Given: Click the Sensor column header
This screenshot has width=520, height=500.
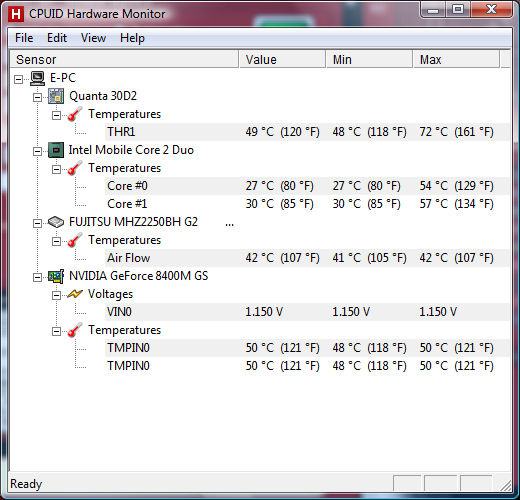Looking at the screenshot, I should pyautogui.click(x=124, y=59).
